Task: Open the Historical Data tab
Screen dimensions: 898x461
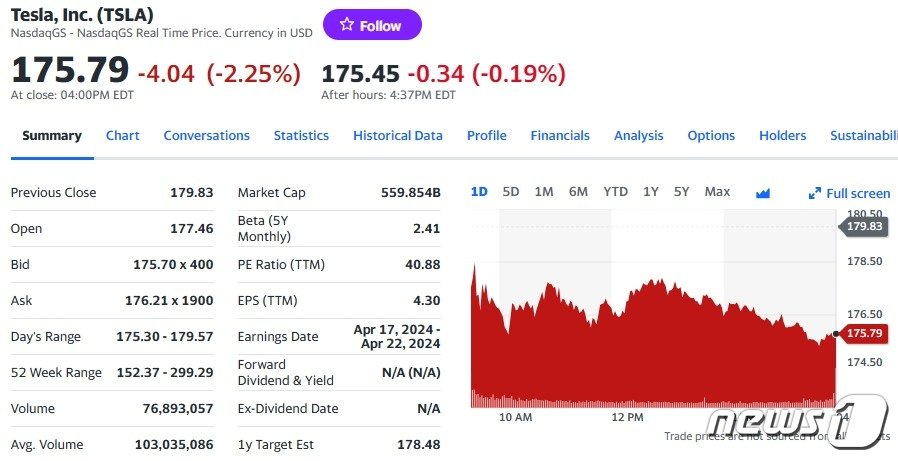Action: click(x=397, y=136)
